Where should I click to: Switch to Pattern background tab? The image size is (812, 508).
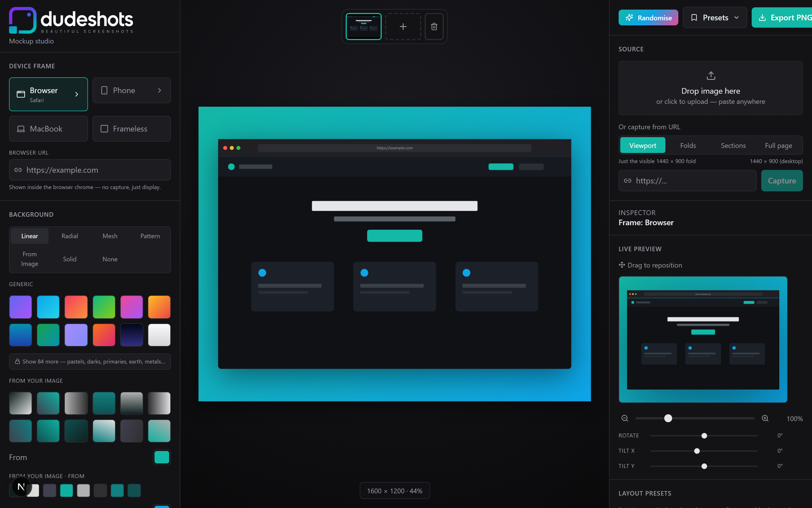(150, 236)
